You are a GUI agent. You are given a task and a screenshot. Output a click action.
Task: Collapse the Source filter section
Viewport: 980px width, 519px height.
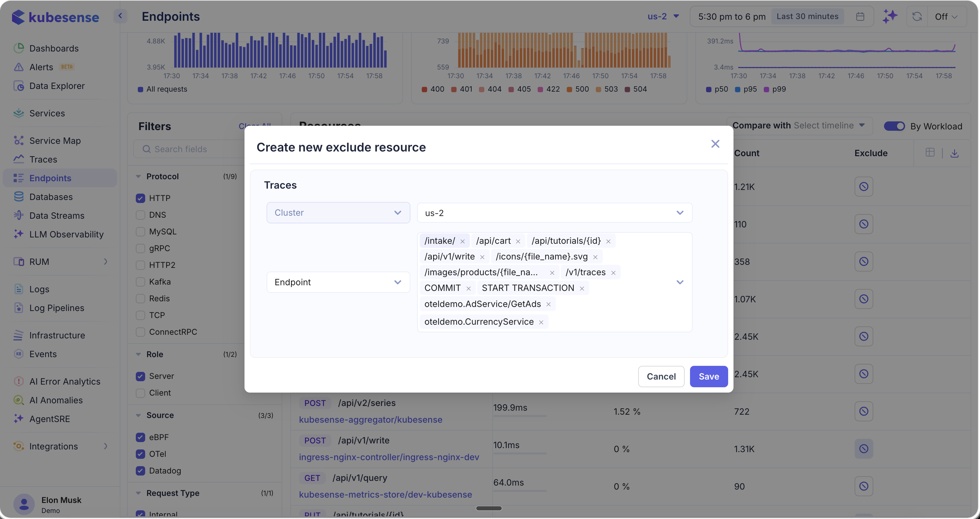(x=138, y=416)
